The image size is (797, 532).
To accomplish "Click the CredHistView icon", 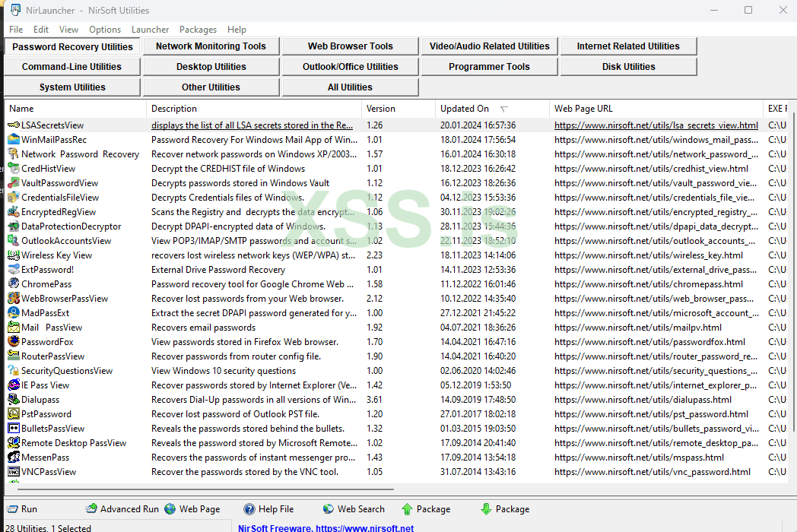I will (14, 168).
